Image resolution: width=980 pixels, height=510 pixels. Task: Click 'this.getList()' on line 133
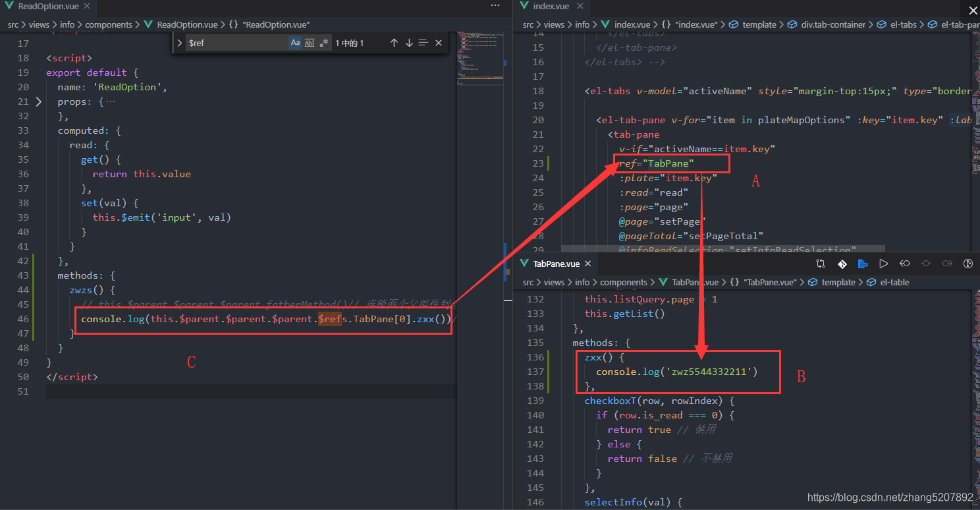click(624, 314)
